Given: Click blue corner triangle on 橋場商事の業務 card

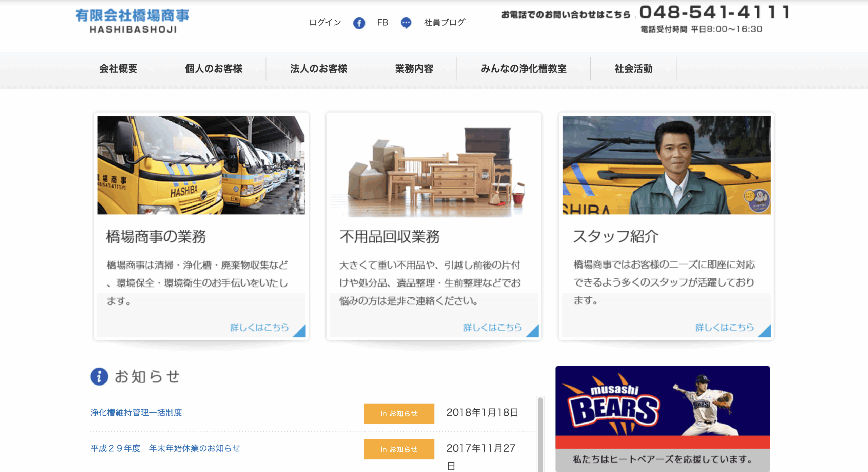Looking at the screenshot, I should (301, 332).
